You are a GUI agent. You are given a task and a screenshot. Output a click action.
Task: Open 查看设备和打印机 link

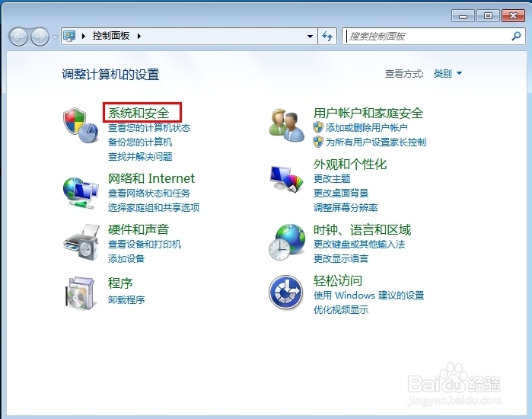tap(145, 244)
